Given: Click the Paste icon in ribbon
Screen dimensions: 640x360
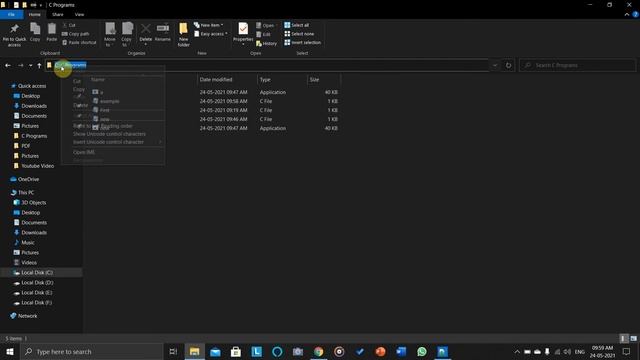Looking at the screenshot, I should click(51, 29).
